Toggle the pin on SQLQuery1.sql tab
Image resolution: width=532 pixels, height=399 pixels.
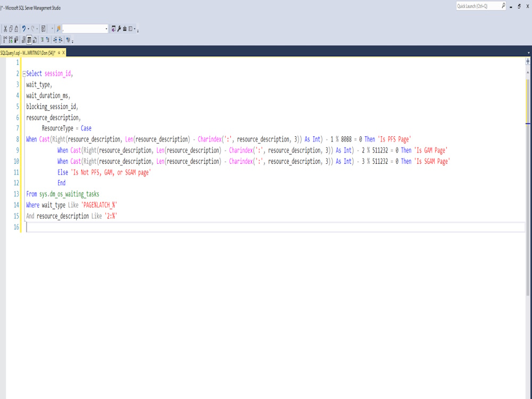[59, 53]
